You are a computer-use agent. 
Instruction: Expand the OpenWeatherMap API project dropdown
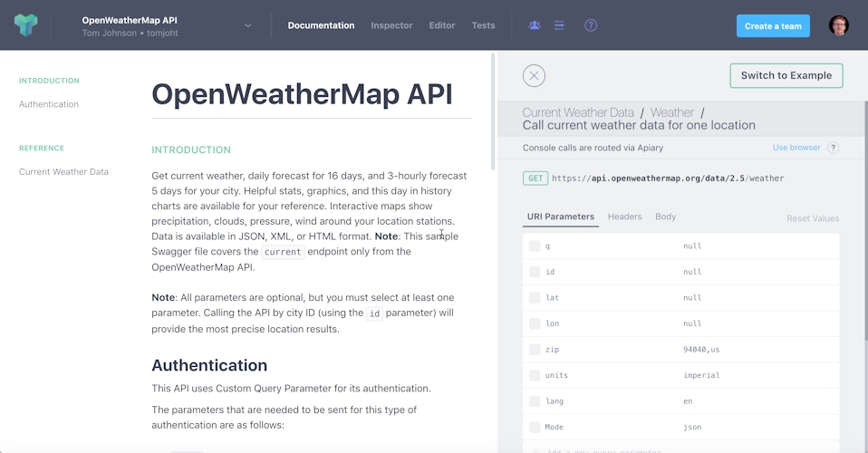pyautogui.click(x=248, y=25)
